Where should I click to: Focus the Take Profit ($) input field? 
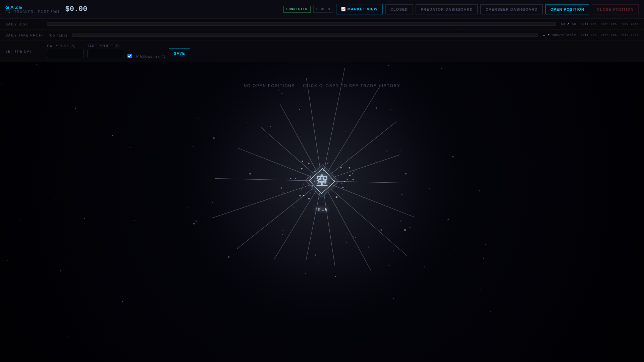106,54
